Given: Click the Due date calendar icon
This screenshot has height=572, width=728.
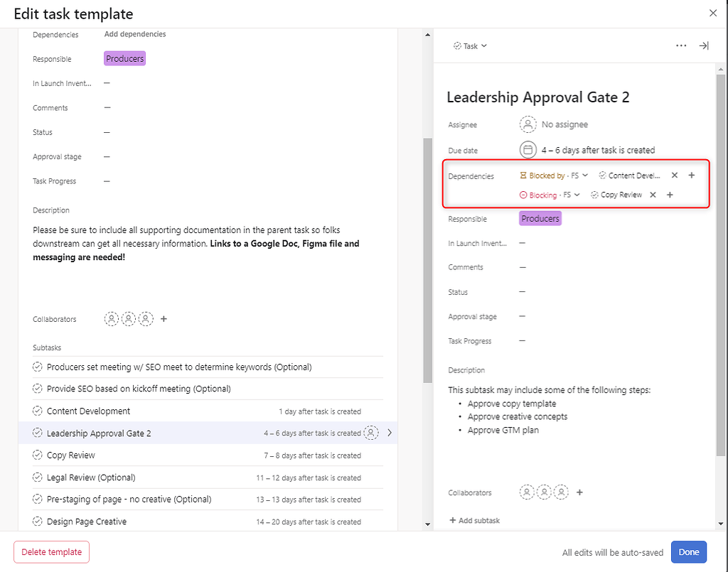Looking at the screenshot, I should pos(527,150).
